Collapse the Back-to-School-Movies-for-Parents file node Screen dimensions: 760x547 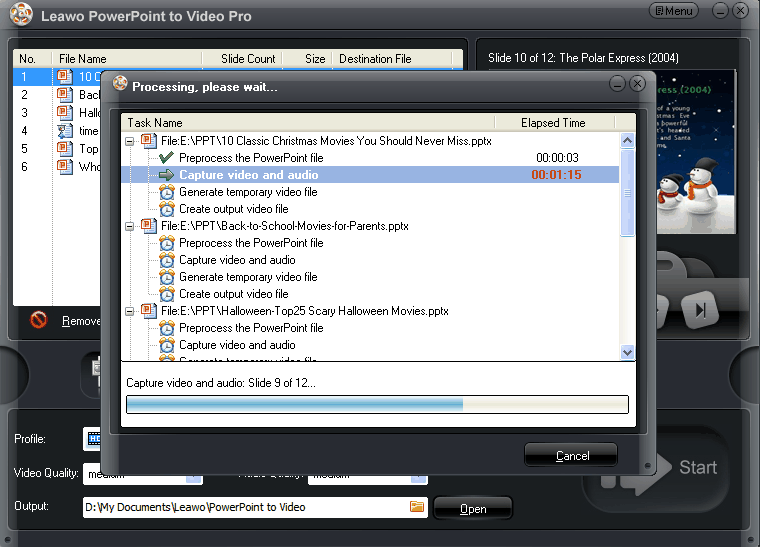click(129, 226)
